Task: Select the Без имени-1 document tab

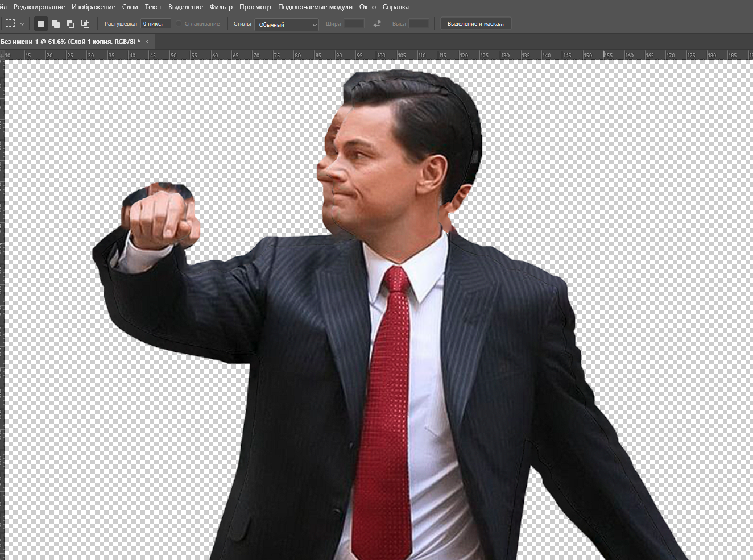Action: tap(71, 42)
